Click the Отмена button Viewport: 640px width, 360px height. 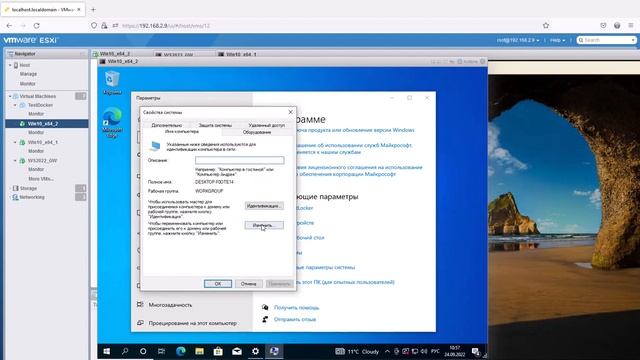(249, 284)
